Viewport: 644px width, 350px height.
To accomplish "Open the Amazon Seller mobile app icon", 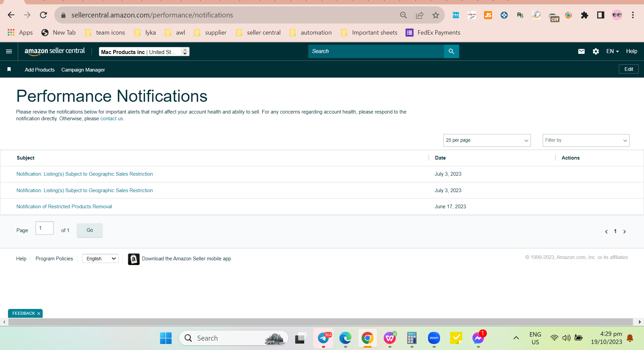I will [133, 259].
